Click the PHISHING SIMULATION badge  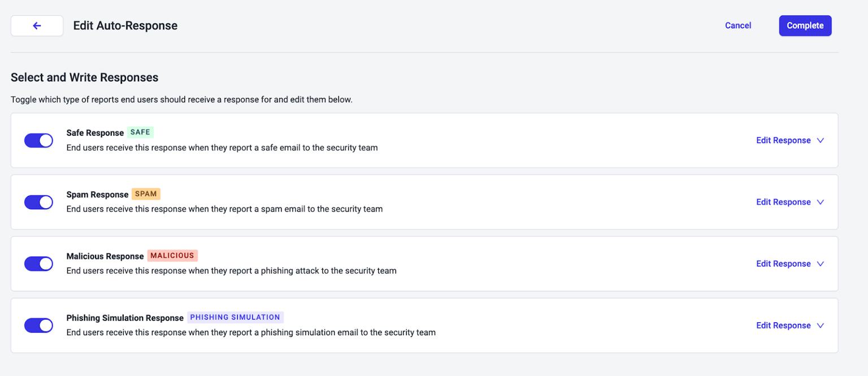click(x=235, y=317)
